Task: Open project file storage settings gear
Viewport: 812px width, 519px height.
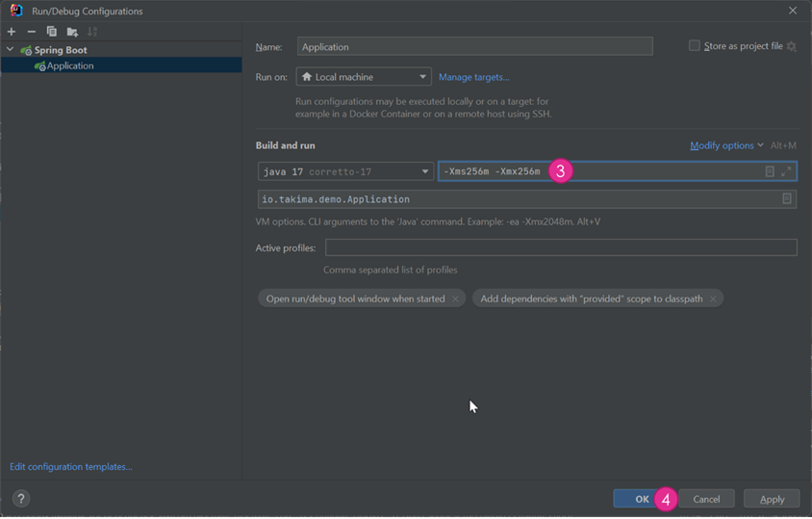Action: click(x=791, y=46)
